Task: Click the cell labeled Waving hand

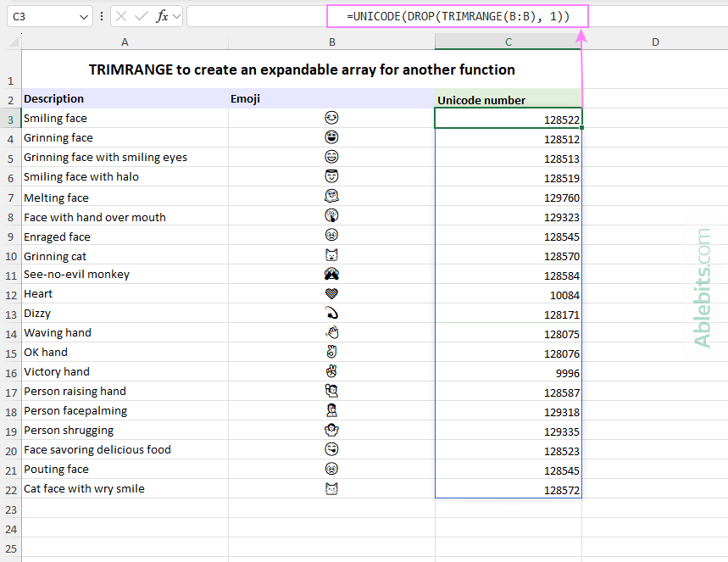Action: (58, 332)
